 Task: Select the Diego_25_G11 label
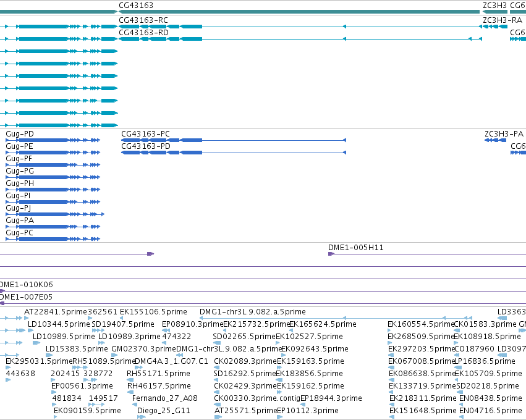tap(164, 411)
